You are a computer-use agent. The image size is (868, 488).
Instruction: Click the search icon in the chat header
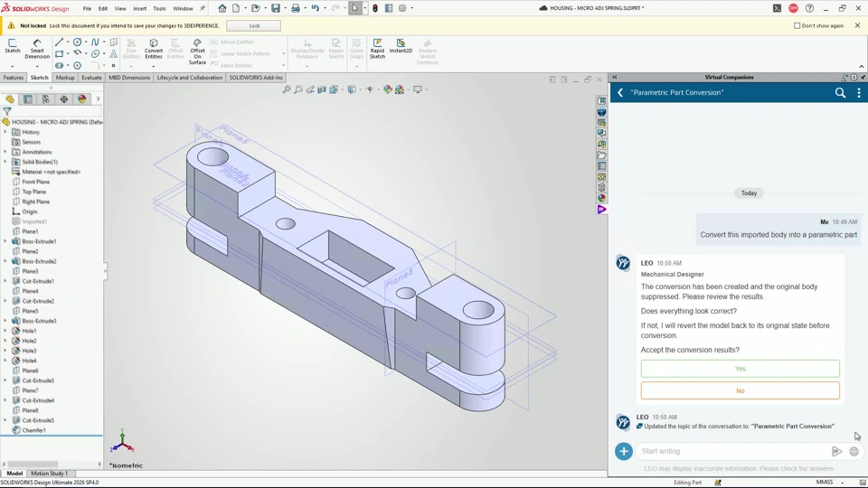click(840, 93)
